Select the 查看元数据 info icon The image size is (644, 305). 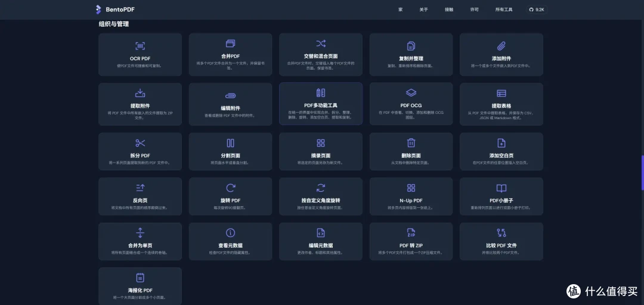[x=230, y=233]
